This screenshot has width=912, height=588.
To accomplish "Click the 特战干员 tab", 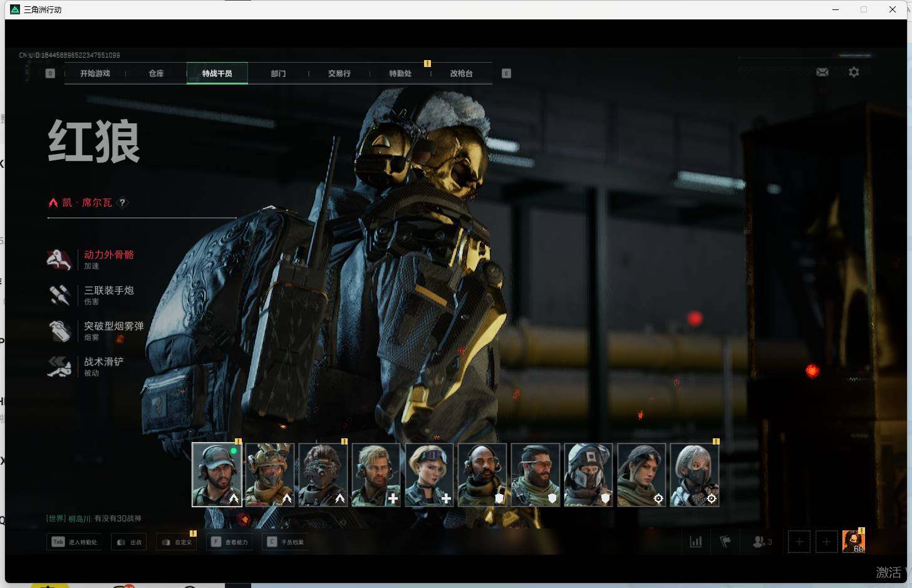I will pyautogui.click(x=217, y=73).
